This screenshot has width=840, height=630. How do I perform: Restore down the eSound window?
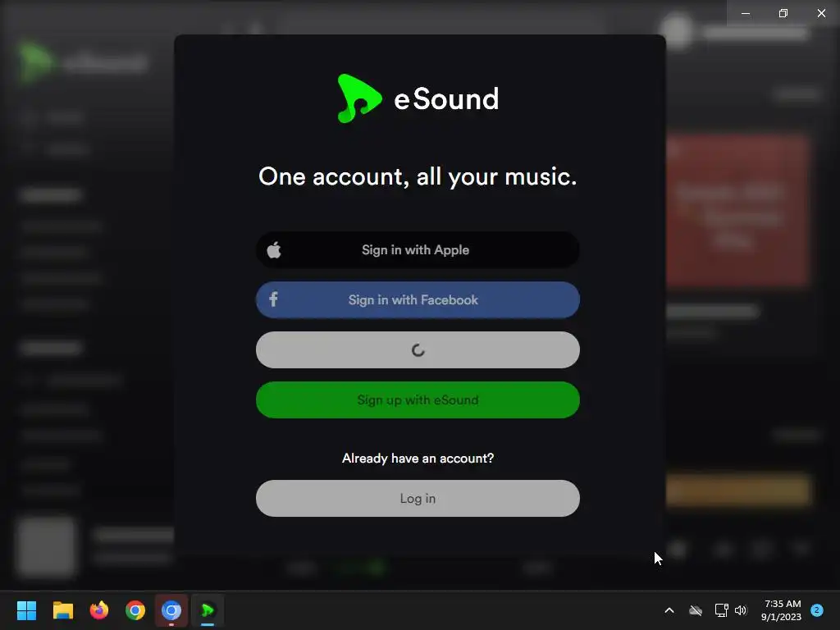click(x=783, y=13)
